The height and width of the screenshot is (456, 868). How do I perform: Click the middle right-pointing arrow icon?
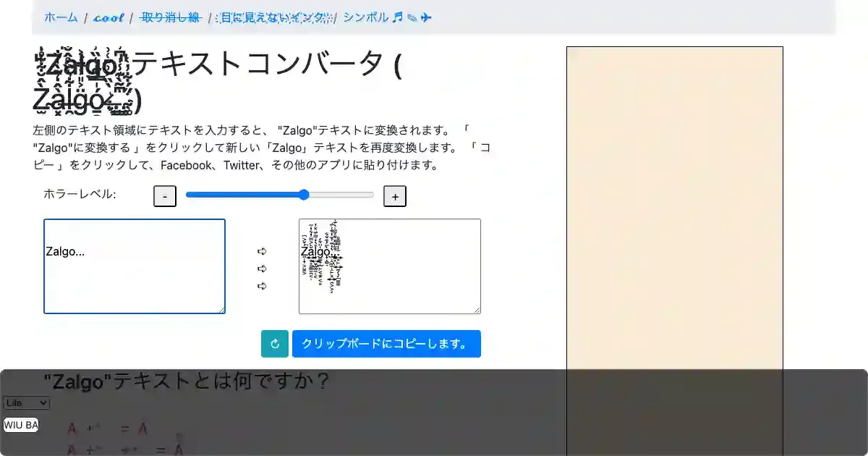pos(262,269)
